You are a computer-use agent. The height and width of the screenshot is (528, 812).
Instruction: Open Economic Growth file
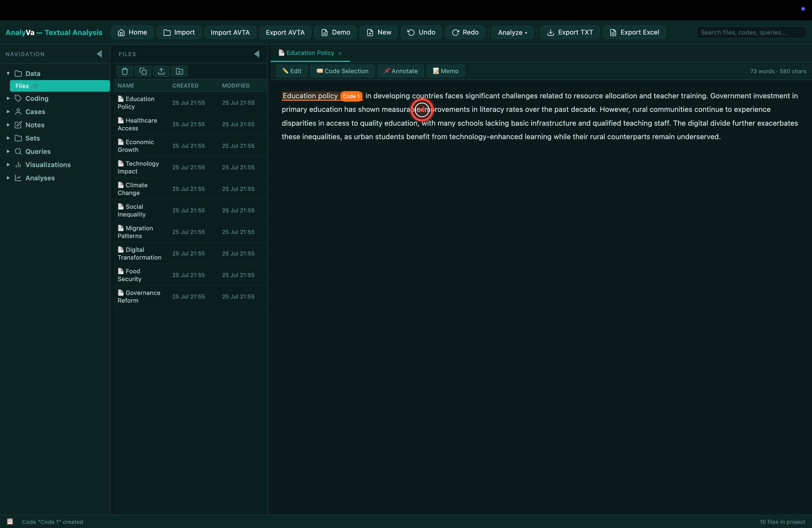click(190, 146)
